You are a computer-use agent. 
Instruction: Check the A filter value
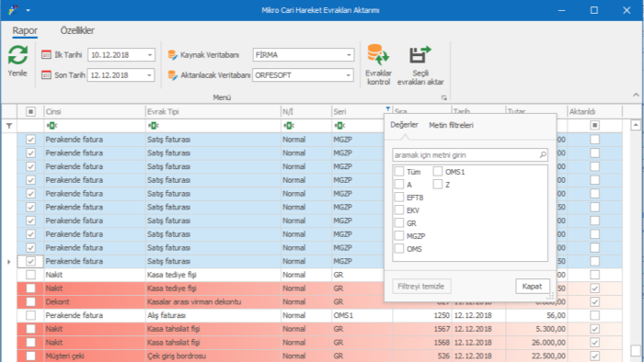[x=399, y=185]
